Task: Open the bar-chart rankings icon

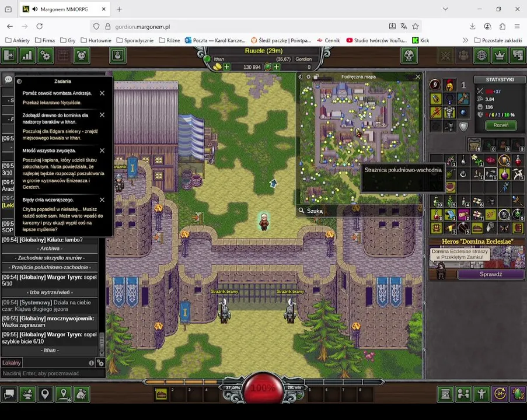Action: click(x=27, y=55)
